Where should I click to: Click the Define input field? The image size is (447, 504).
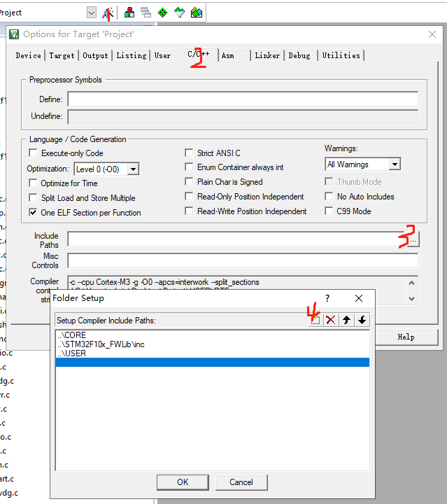click(x=243, y=99)
